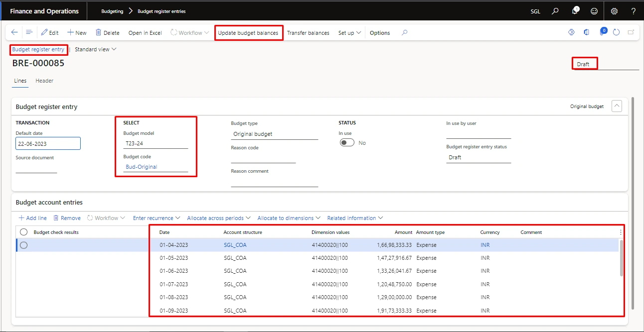
Task: Open the Options menu
Action: point(380,33)
